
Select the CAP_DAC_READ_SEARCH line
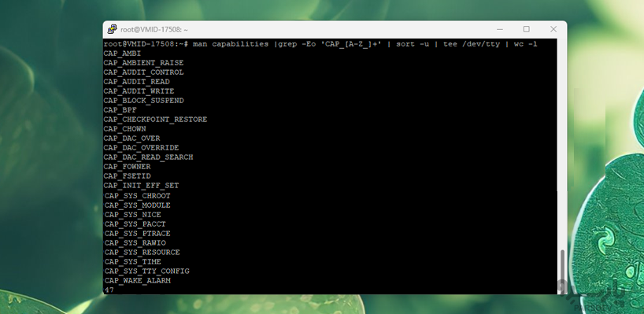tap(148, 157)
